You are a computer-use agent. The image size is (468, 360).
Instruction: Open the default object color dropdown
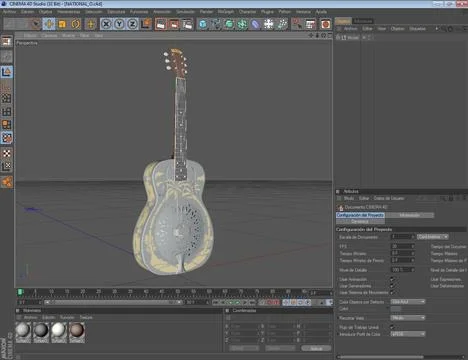(x=408, y=302)
